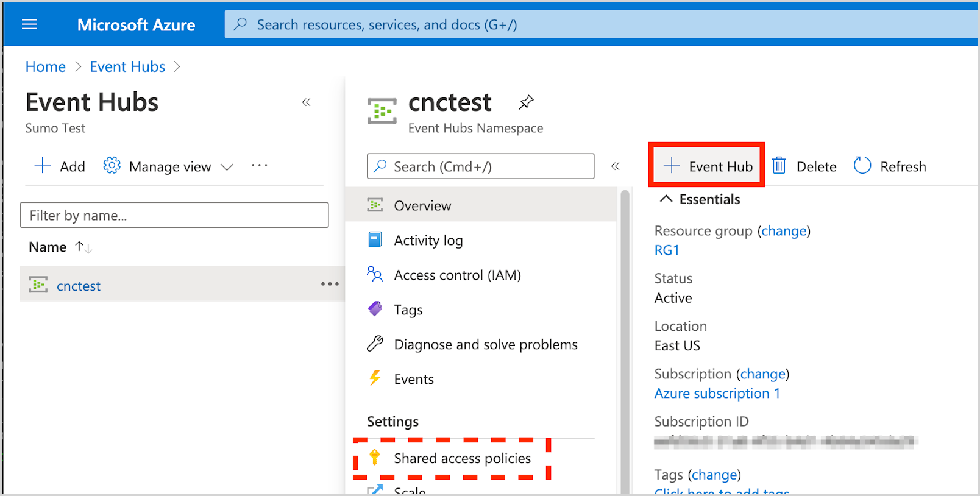980x496 pixels.
Task: Collapse the cnctest navigation menu
Action: [x=616, y=166]
